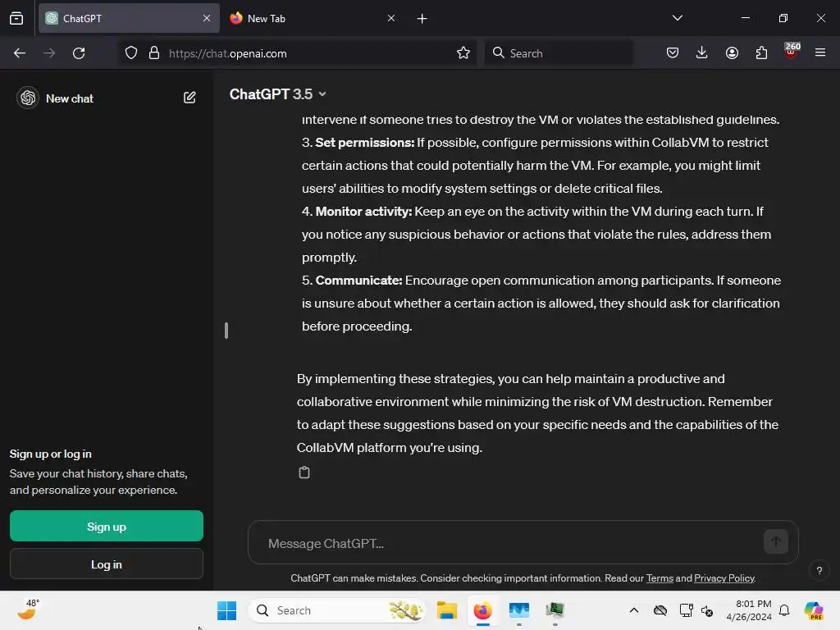Reload the page with the refresh icon
Image resolution: width=840 pixels, height=630 pixels.
click(79, 53)
